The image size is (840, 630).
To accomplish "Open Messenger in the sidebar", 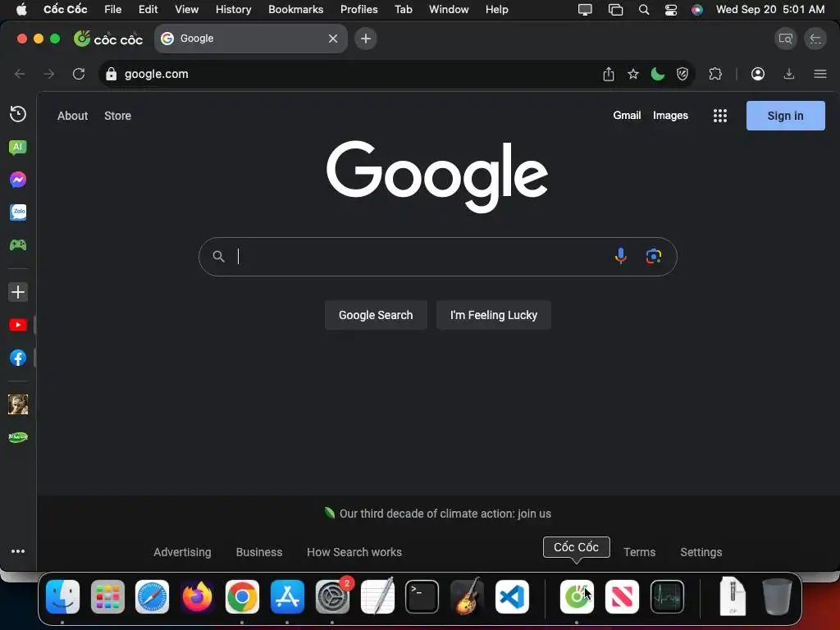I will click(18, 180).
